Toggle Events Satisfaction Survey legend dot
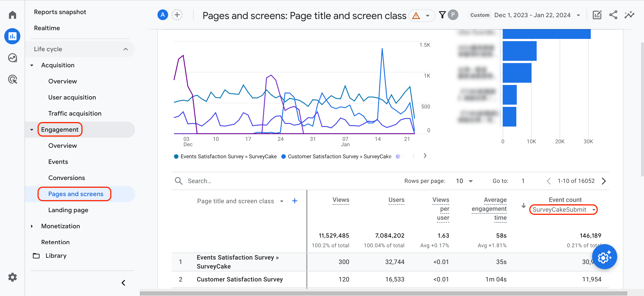This screenshot has height=296, width=644. [176, 156]
